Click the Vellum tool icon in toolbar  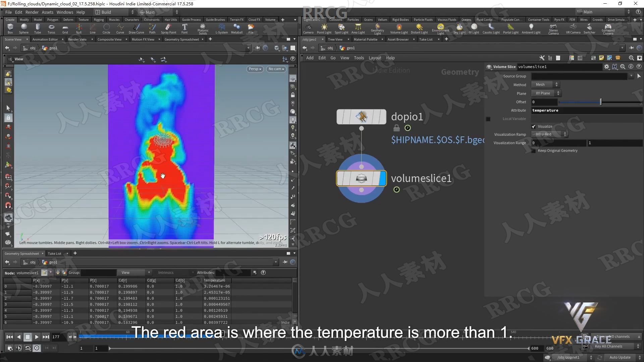(382, 19)
